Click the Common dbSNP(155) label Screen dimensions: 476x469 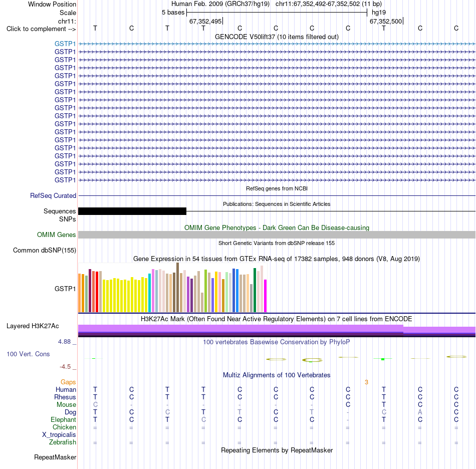44,250
